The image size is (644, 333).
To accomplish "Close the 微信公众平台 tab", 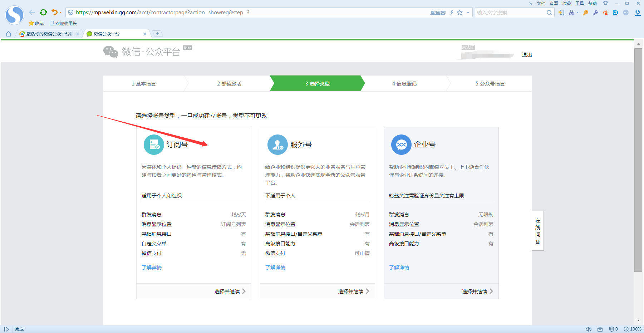I will tap(145, 34).
